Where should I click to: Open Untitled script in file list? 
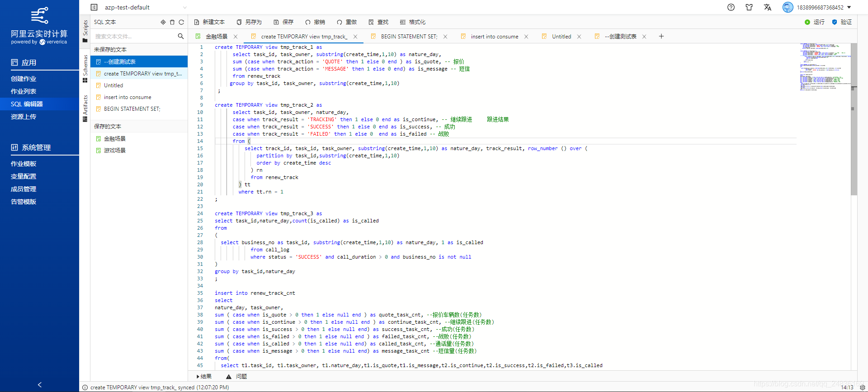[x=139, y=85]
